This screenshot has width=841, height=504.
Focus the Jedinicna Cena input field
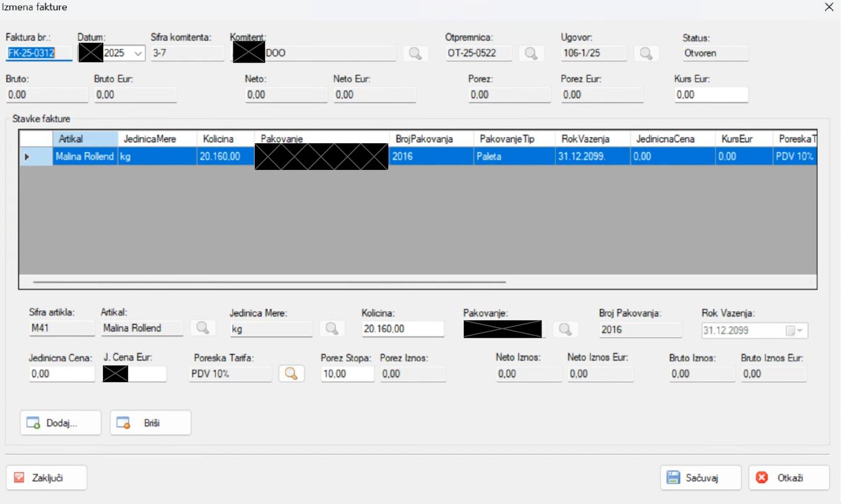click(x=62, y=374)
